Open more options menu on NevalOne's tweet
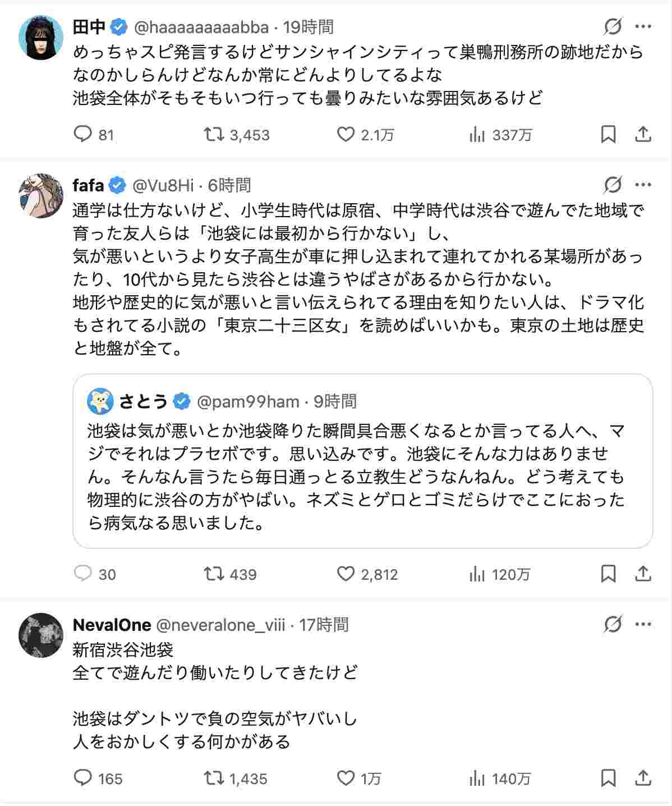The height and width of the screenshot is (806, 672). click(643, 625)
